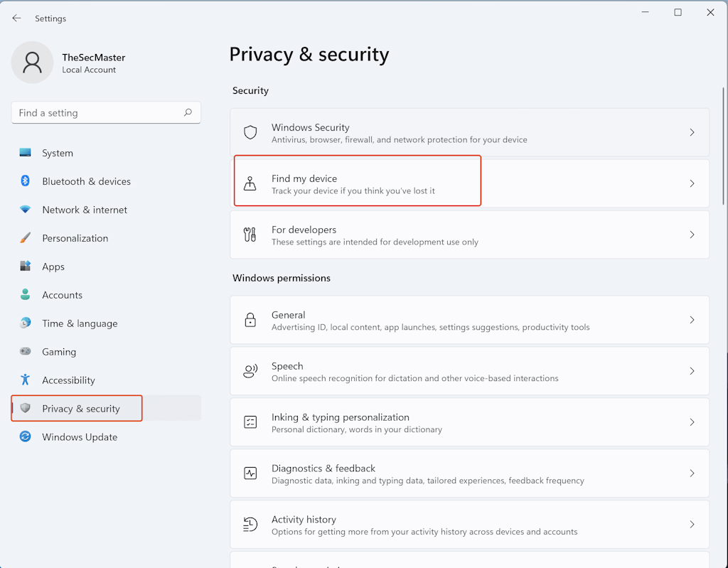Click the Accessibility figure icon

pyautogui.click(x=25, y=380)
